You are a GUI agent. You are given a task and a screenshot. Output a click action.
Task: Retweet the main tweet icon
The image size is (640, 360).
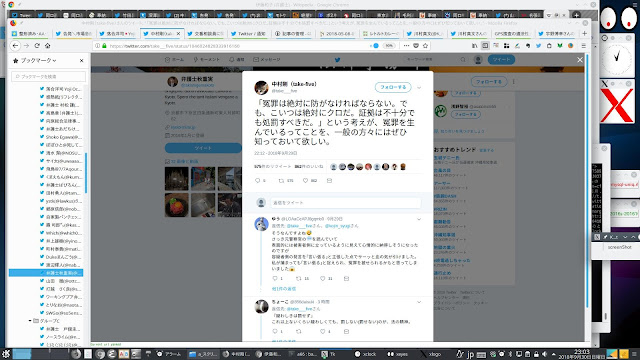(x=281, y=180)
